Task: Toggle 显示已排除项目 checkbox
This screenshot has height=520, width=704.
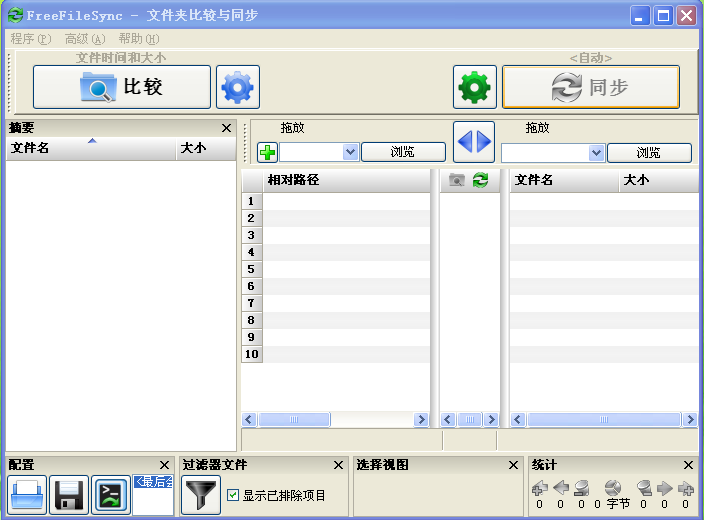Action: coord(233,495)
